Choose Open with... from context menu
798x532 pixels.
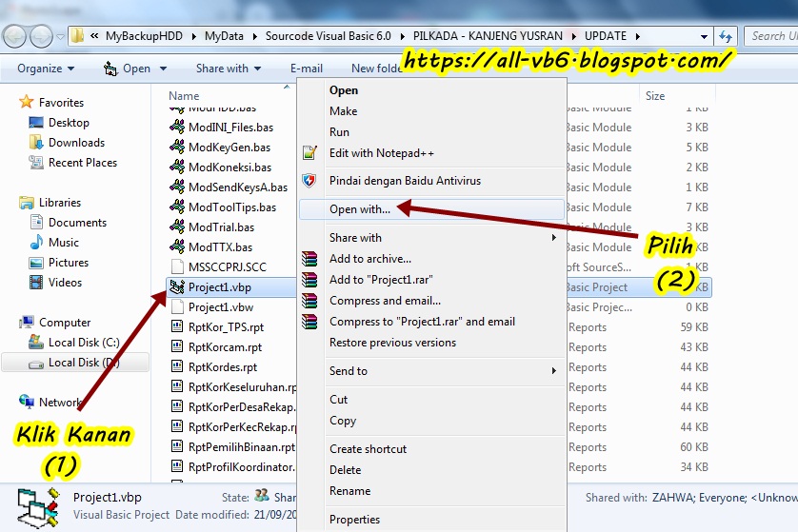click(431, 209)
